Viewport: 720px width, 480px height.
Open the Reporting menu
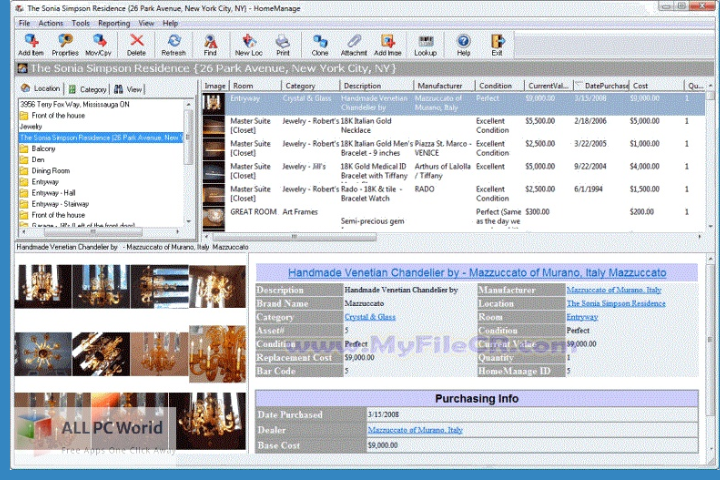click(x=114, y=23)
